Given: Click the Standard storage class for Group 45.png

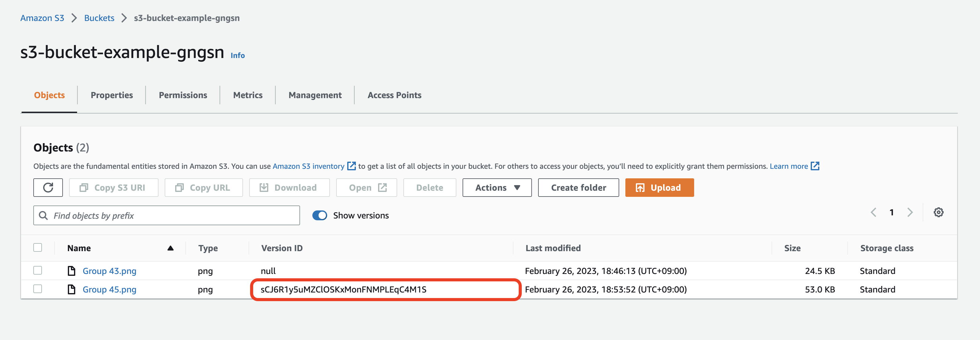Looking at the screenshot, I should click(x=878, y=290).
